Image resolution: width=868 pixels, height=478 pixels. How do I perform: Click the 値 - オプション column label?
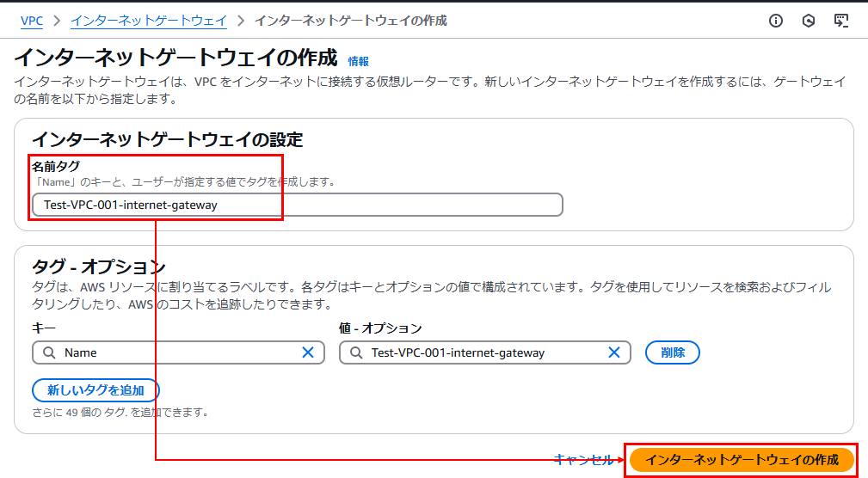coord(380,328)
